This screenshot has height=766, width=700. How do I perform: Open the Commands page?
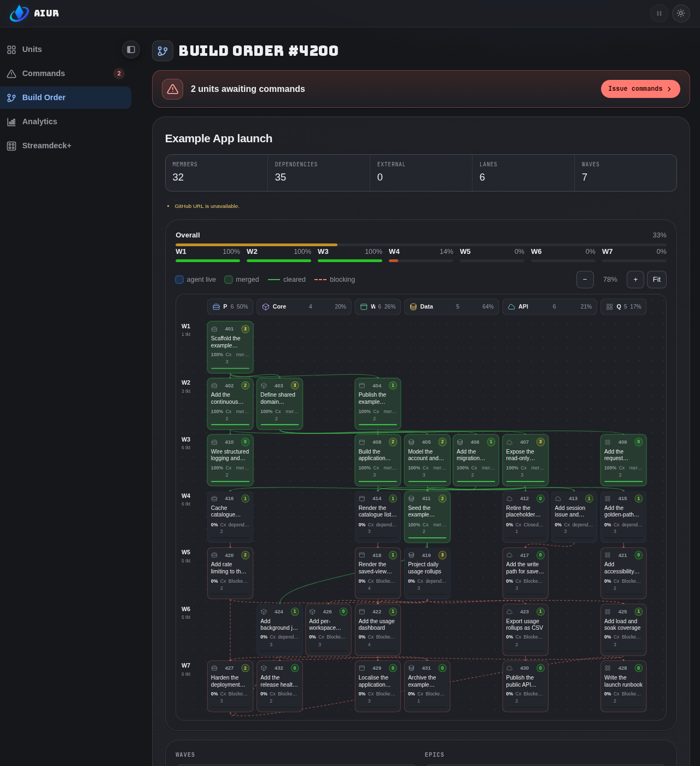pos(66,73)
